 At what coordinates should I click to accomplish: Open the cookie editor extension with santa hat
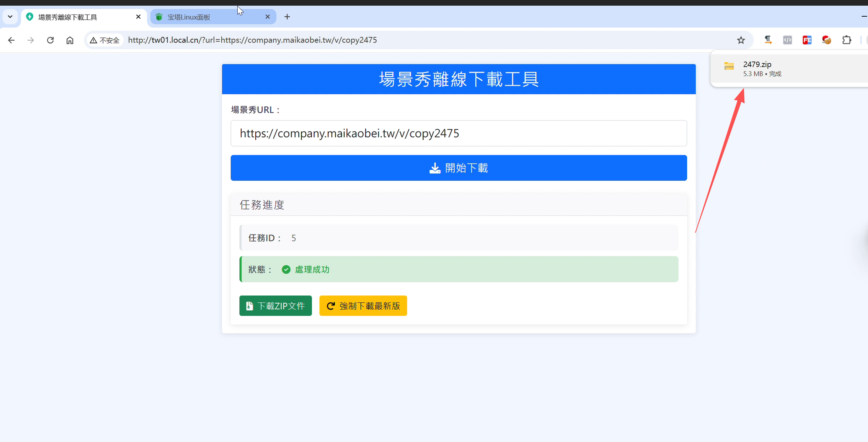pyautogui.click(x=826, y=40)
